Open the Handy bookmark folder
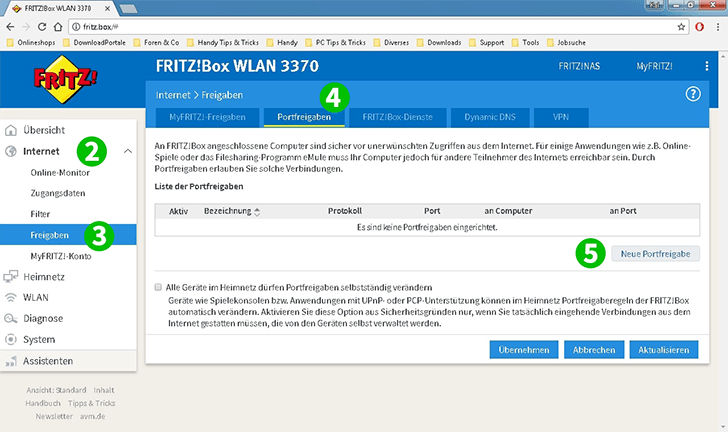The width and height of the screenshot is (728, 432). 282,43
